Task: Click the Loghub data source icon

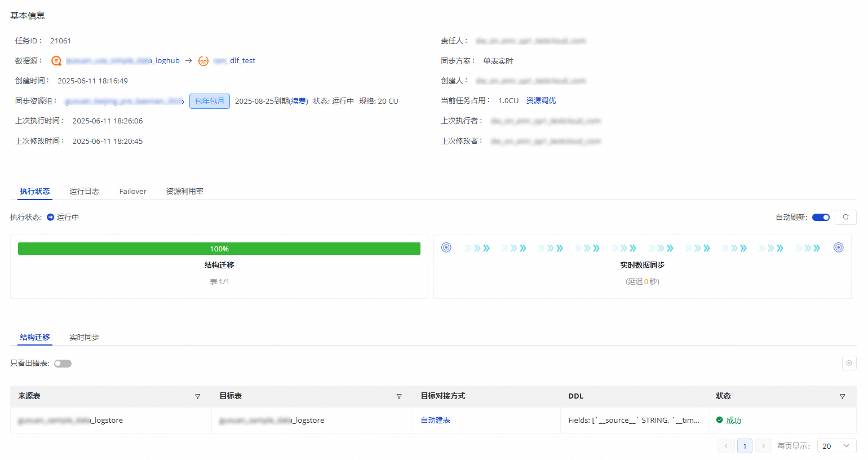Action: tap(56, 61)
